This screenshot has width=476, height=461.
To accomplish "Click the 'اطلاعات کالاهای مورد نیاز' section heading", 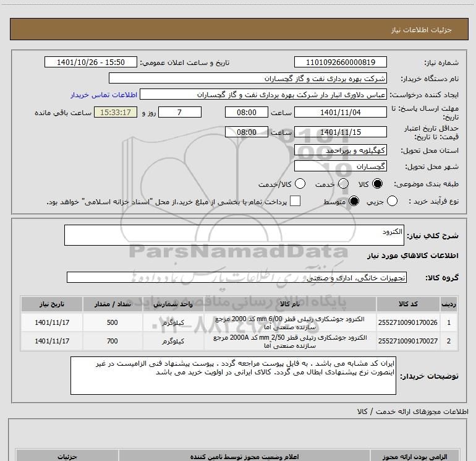I will point(413,256).
